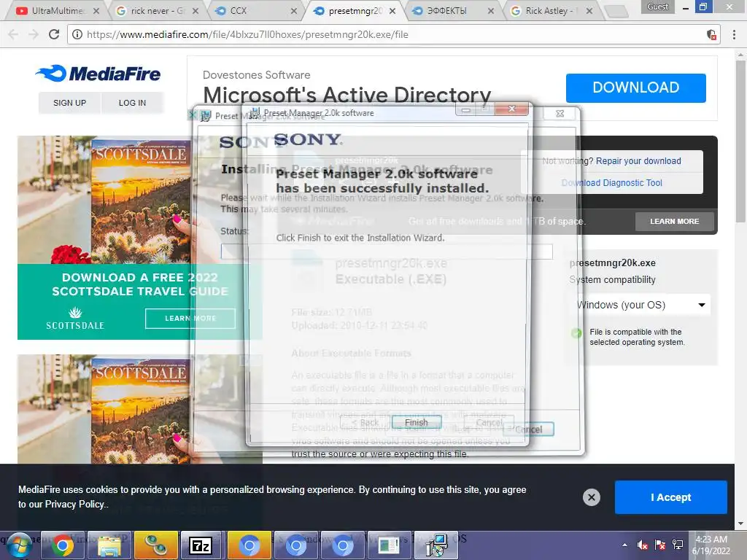Accept cookies with I Accept button
Image resolution: width=747 pixels, height=560 pixels.
[x=671, y=497]
